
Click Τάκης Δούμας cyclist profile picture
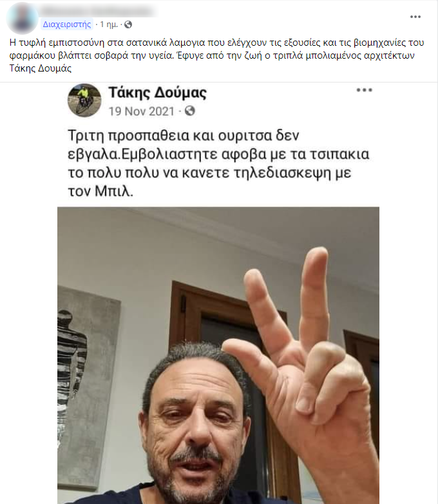84,101
